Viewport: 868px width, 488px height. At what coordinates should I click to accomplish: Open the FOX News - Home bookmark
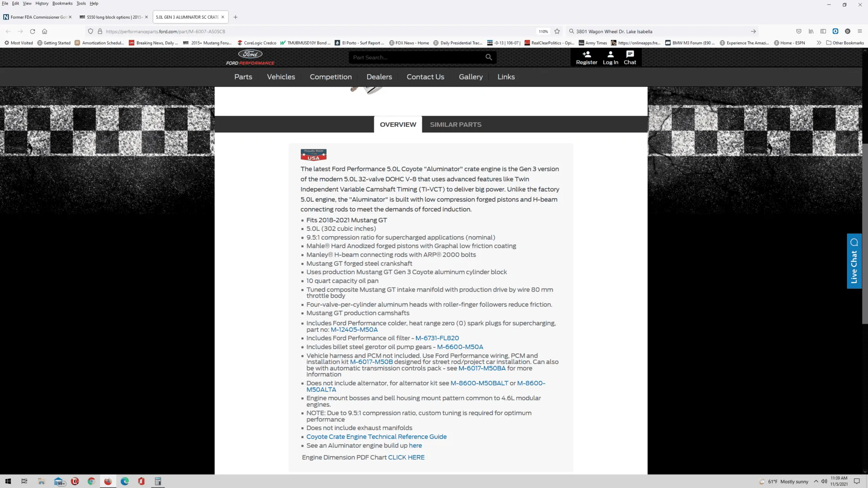409,43
